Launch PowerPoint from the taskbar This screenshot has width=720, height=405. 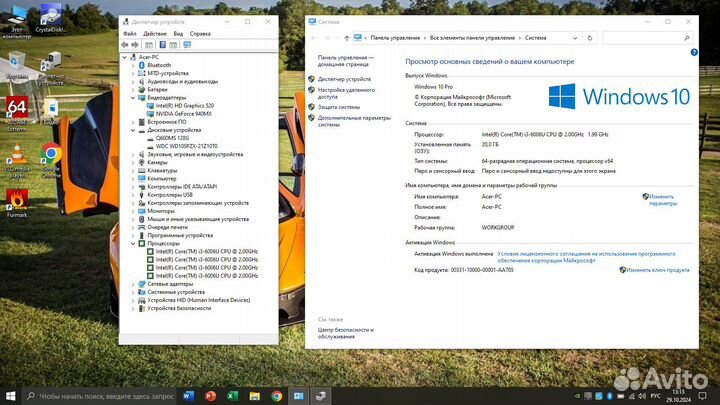click(210, 396)
